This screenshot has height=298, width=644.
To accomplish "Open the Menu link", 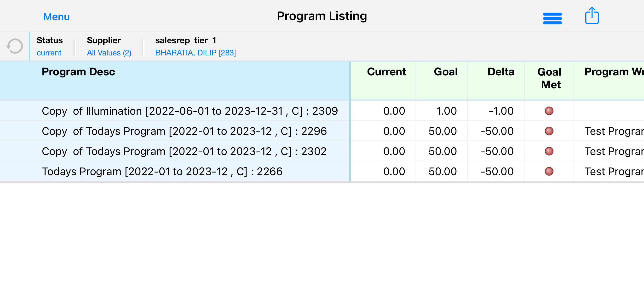I will [56, 17].
